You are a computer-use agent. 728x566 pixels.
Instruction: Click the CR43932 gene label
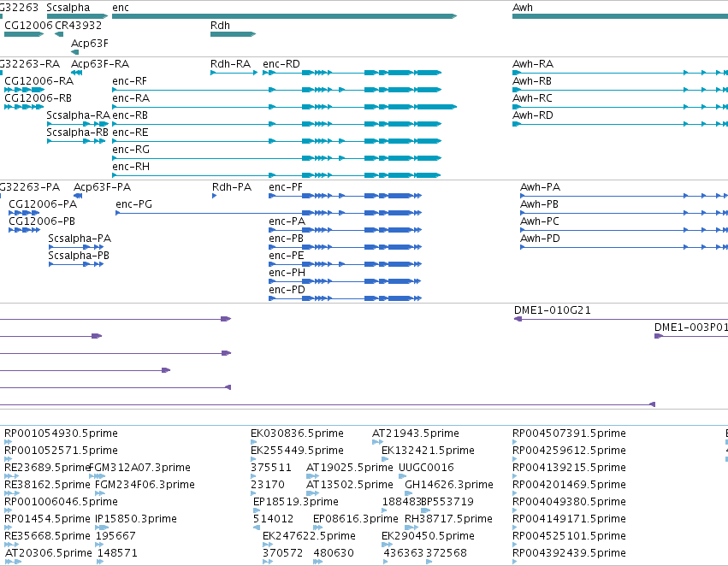(x=79, y=26)
